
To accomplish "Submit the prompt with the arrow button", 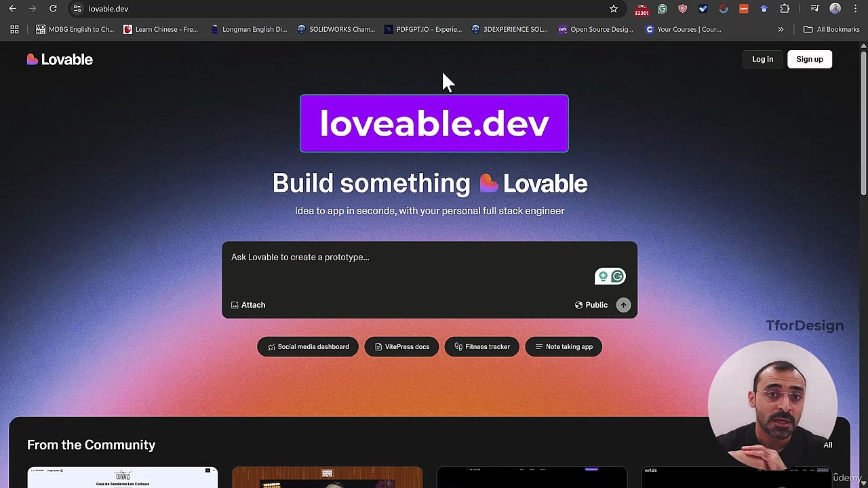I will coord(623,305).
